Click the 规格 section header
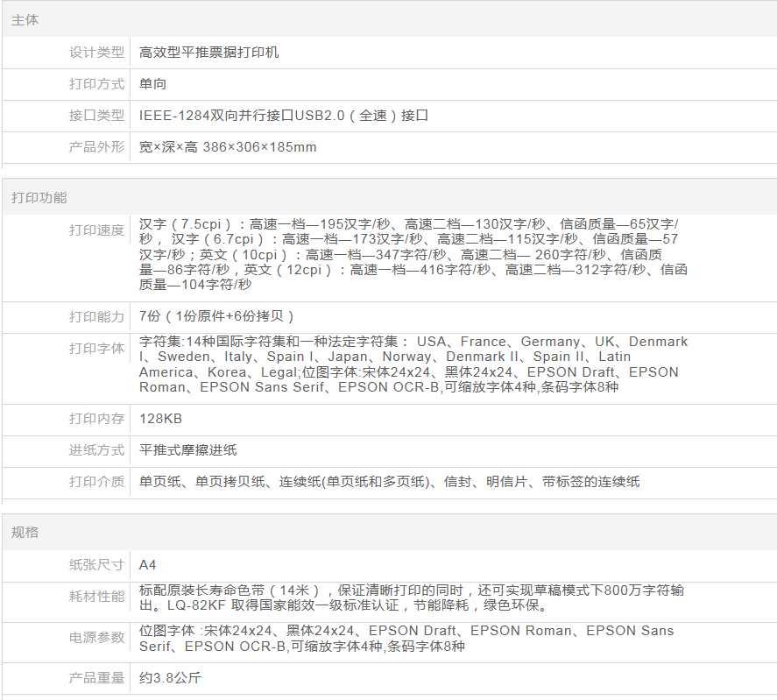Viewport: 777px width, 700px height. click(25, 533)
